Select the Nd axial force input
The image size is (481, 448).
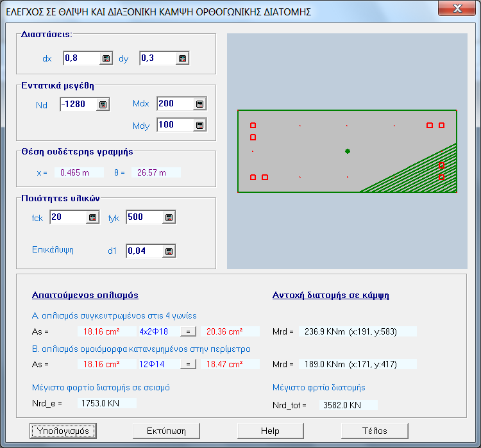78,104
